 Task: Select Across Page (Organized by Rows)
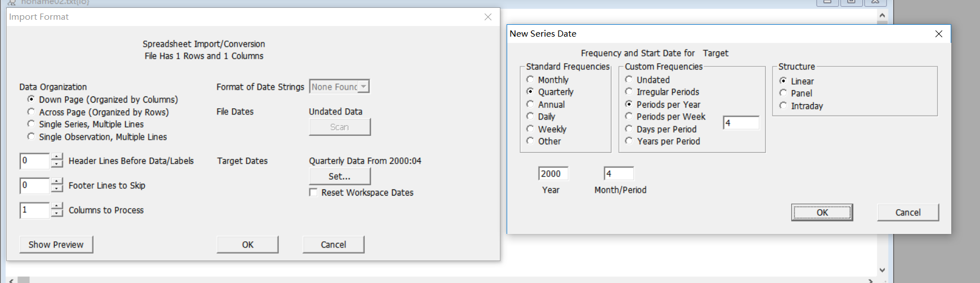pos(32,112)
